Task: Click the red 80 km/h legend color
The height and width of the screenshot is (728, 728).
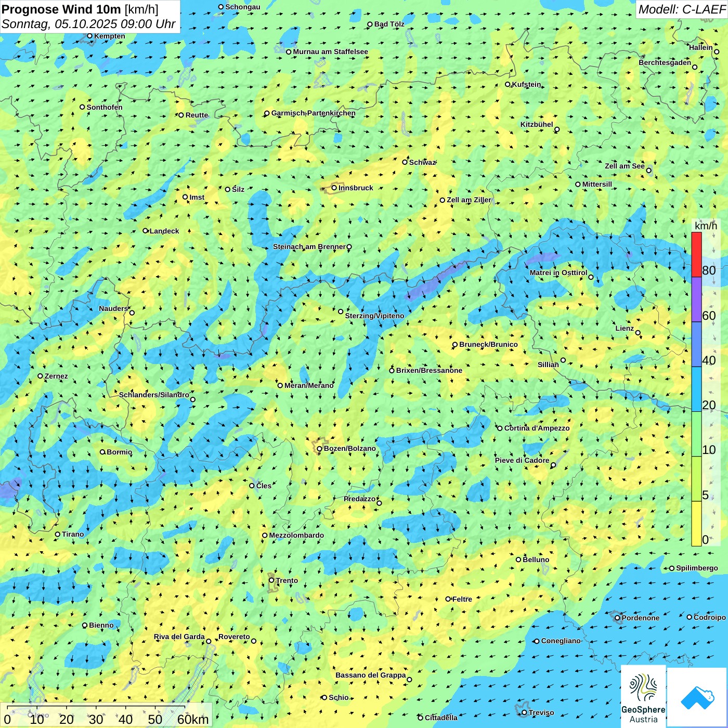Action: click(696, 255)
